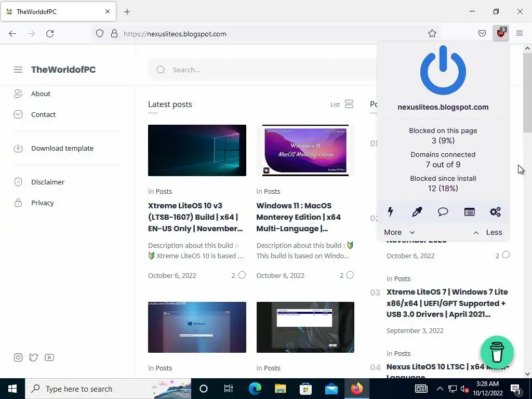Screen dimensions: 532x399
Task: Expand uBlock popup with More
Action: (400, 232)
